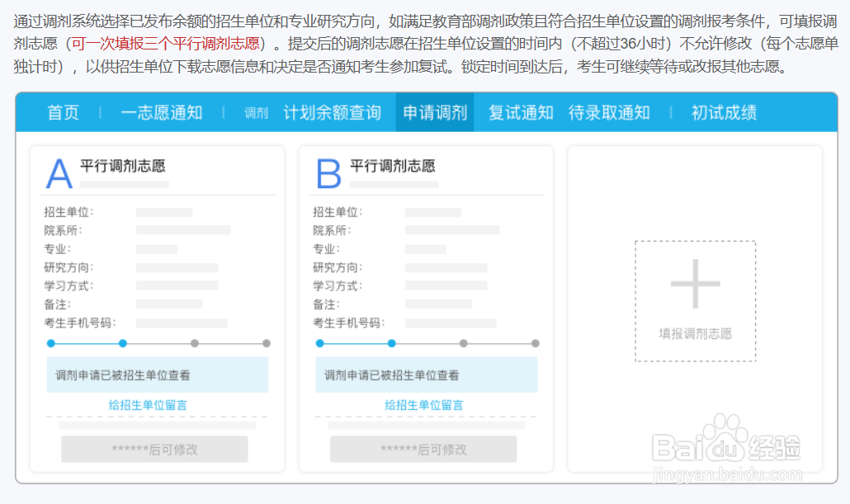The height and width of the screenshot is (504, 850).
Task: Open the 复试通知 tab
Action: pos(518,113)
